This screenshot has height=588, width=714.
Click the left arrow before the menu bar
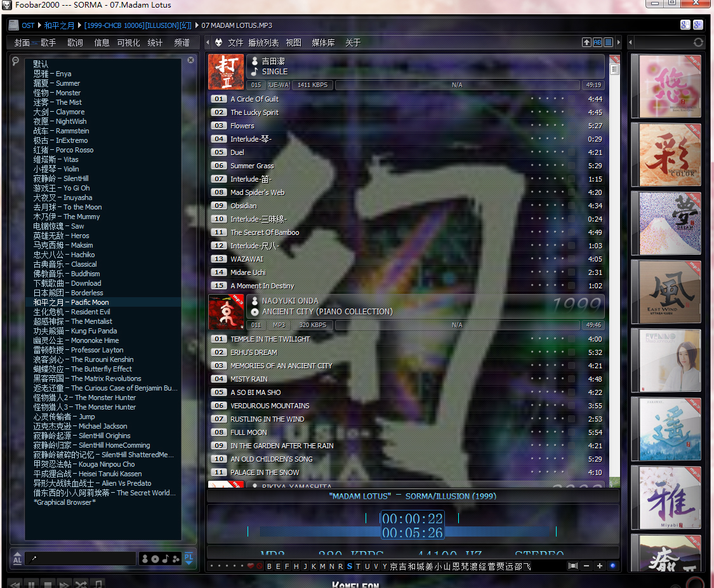tap(208, 43)
